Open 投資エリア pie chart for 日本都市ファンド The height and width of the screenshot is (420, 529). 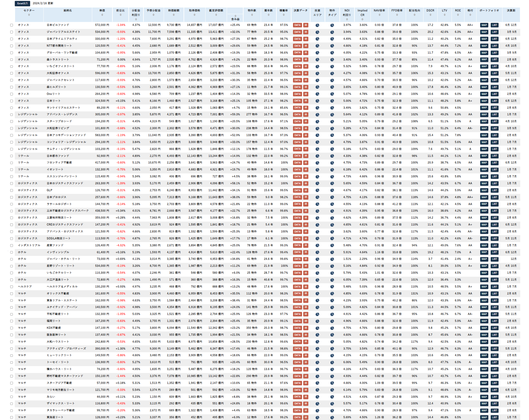pos(317,156)
